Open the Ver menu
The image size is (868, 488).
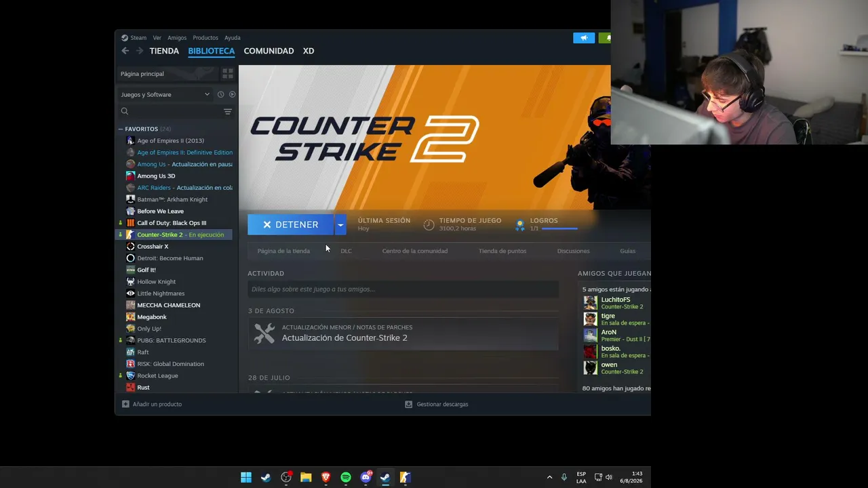pos(157,38)
